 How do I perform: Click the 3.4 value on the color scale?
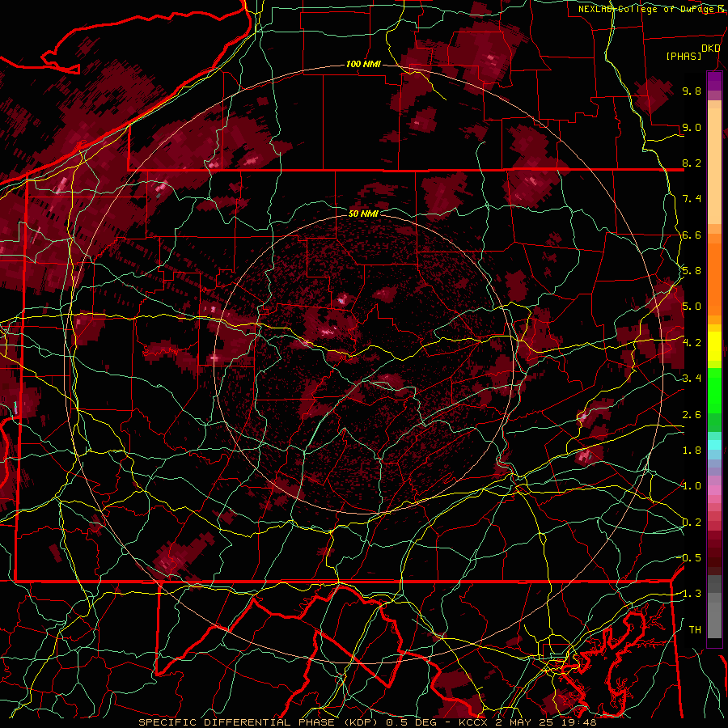point(692,379)
